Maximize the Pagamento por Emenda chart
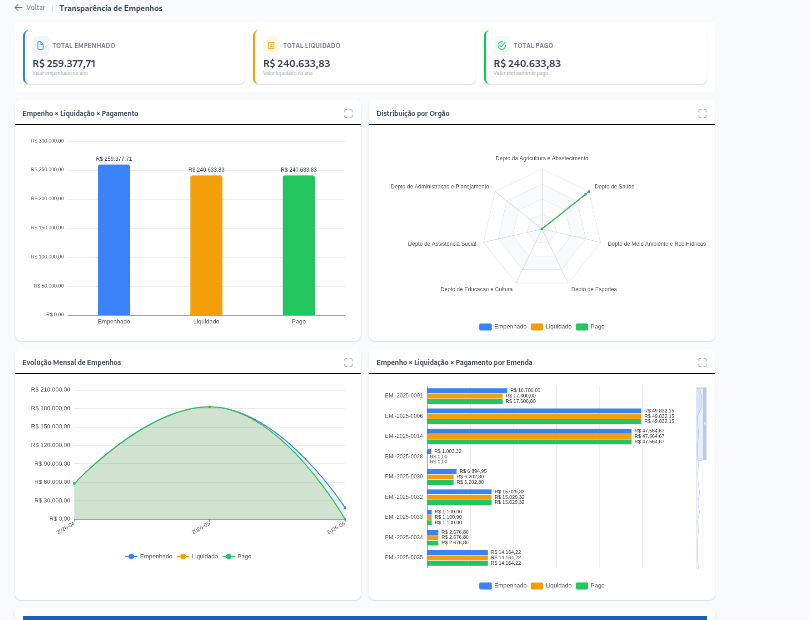This screenshot has width=809, height=620. click(x=702, y=363)
